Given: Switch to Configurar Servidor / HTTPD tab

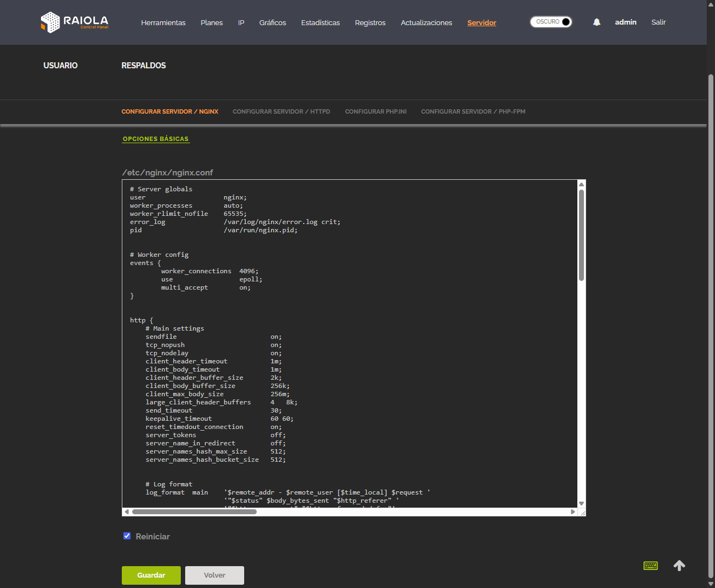Looking at the screenshot, I should coord(281,111).
